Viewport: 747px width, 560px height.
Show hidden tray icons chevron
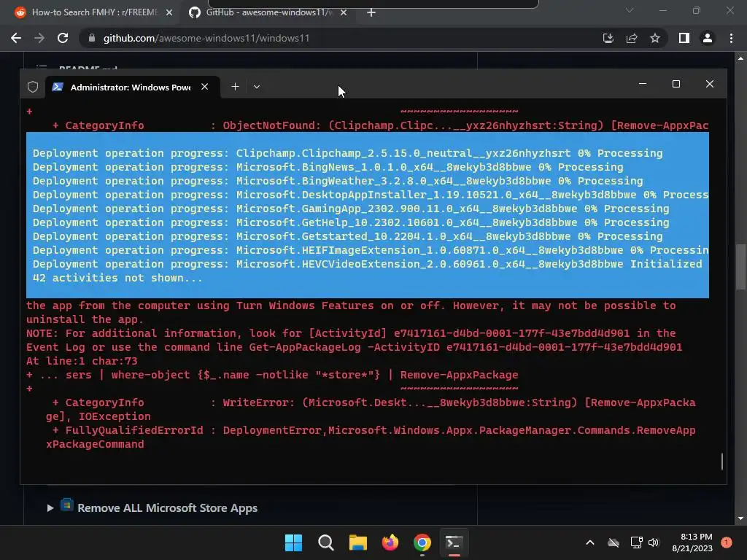click(589, 542)
